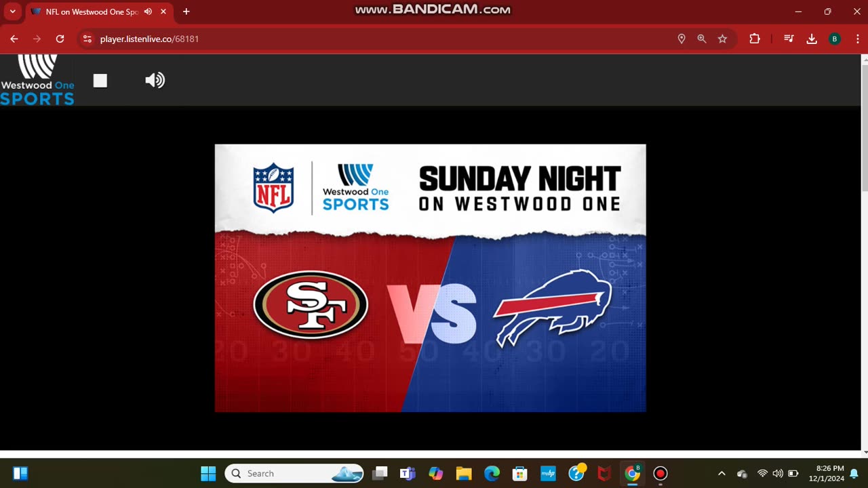Image resolution: width=868 pixels, height=488 pixels.
Task: Click the address bar URL field
Action: pos(380,39)
